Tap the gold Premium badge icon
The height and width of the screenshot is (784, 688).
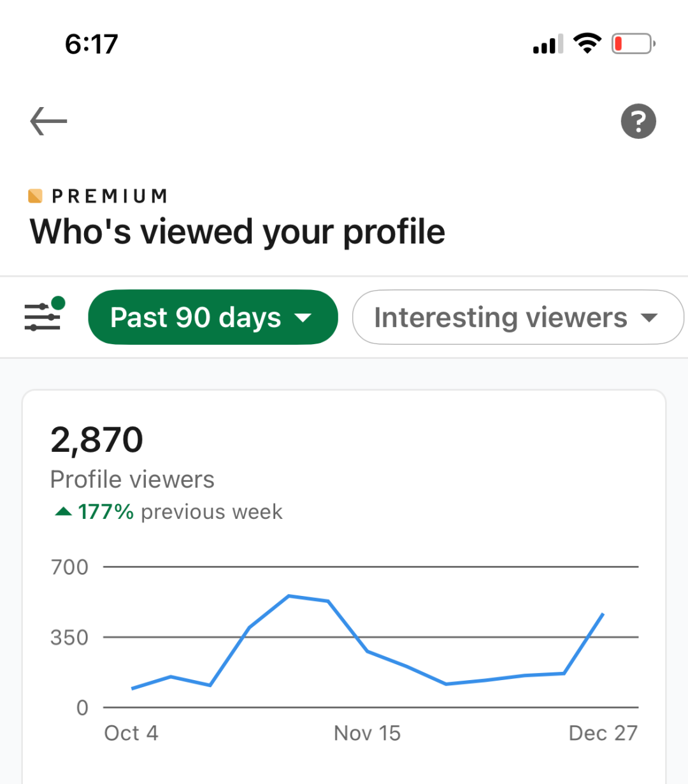click(x=36, y=196)
